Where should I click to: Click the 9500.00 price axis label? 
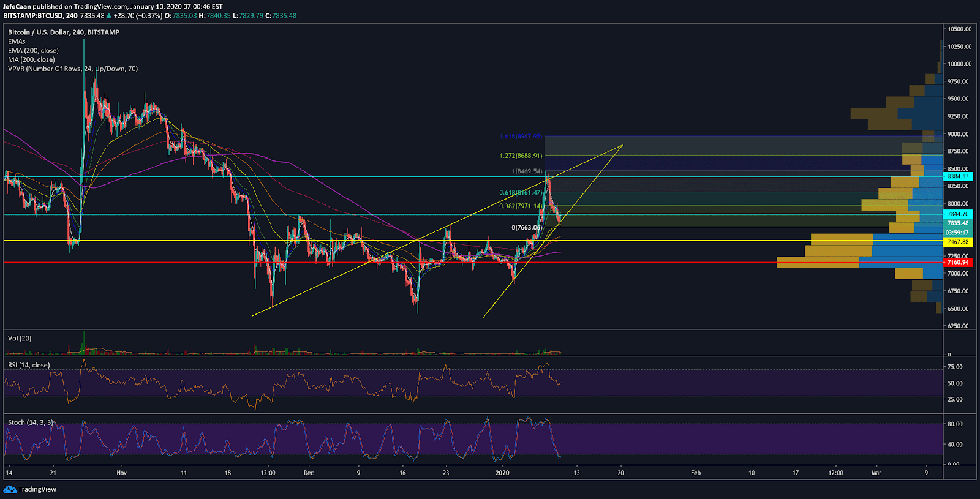[x=959, y=99]
